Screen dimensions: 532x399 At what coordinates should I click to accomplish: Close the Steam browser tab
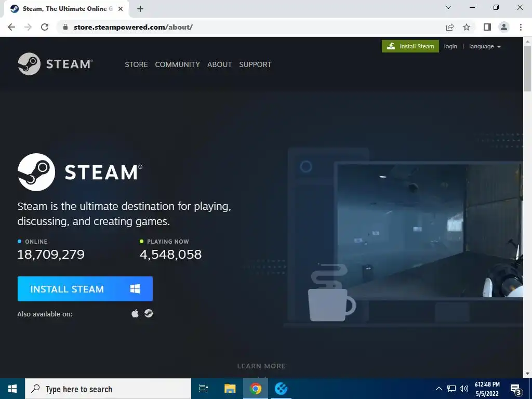(121, 9)
